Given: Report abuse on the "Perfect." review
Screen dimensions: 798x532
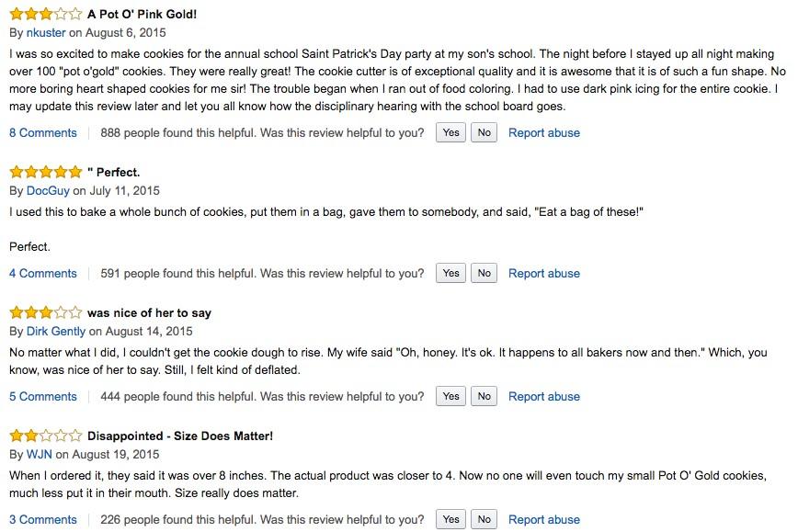Looking at the screenshot, I should tap(544, 273).
